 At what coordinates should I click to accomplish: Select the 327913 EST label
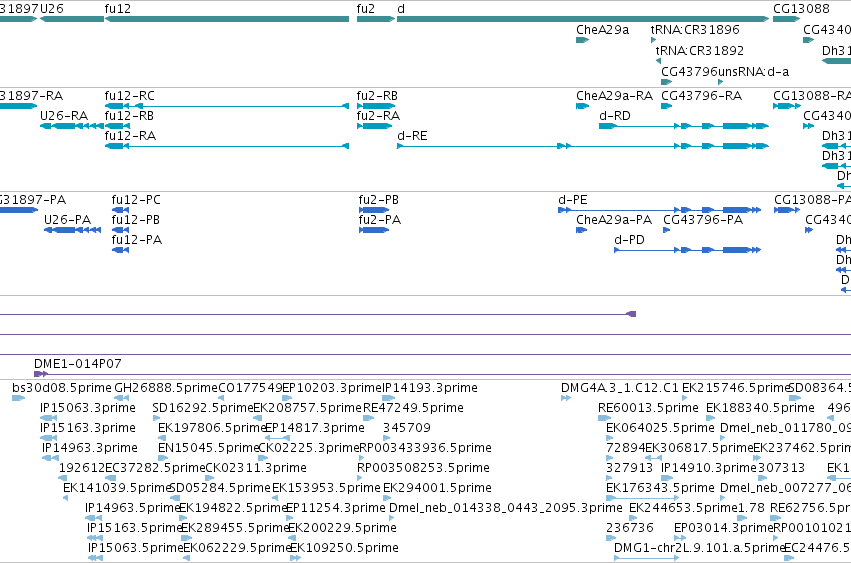[x=630, y=468]
